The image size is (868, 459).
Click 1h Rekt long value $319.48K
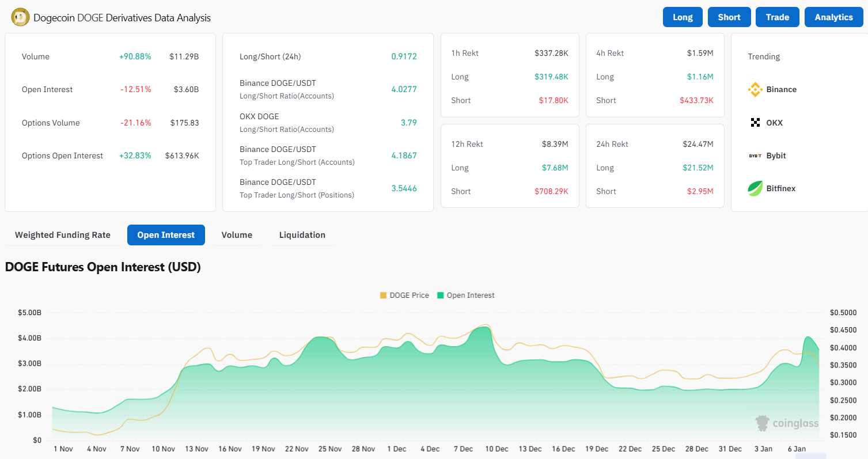click(551, 77)
